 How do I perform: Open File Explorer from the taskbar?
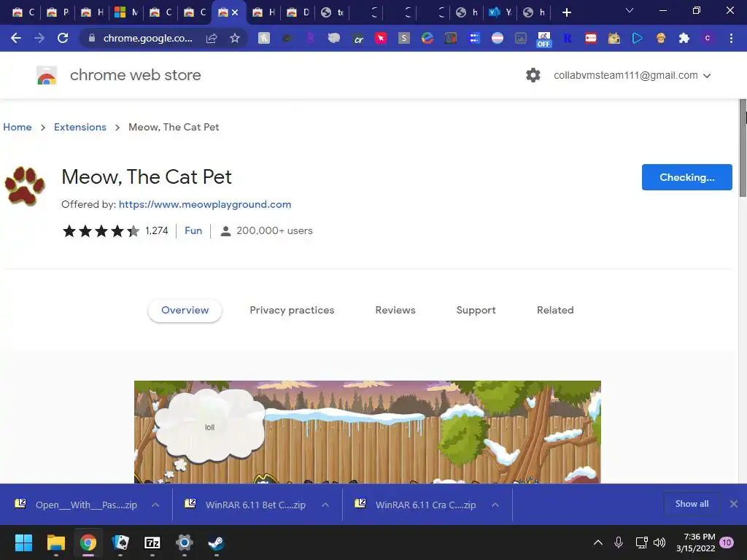(x=55, y=542)
